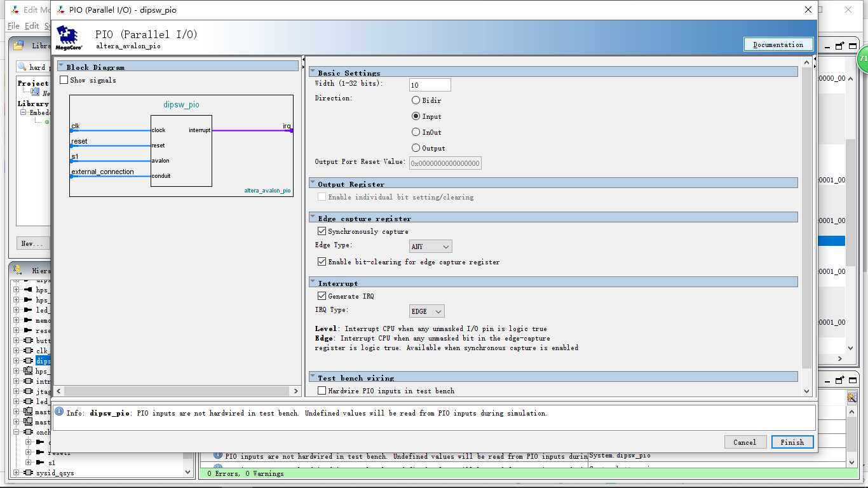Click the search magnifier icon in Library

coord(22,67)
